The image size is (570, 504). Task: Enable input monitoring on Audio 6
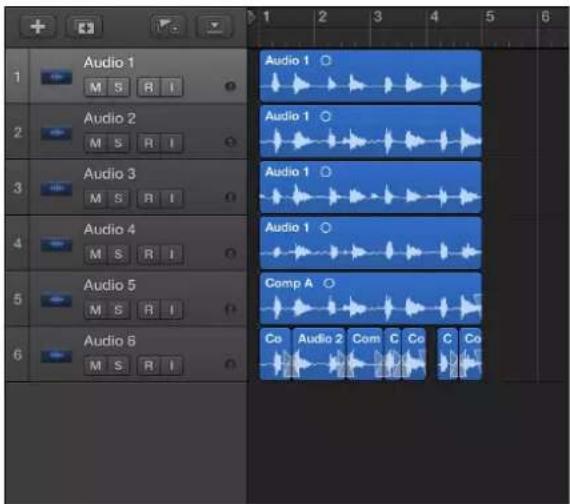tap(172, 365)
